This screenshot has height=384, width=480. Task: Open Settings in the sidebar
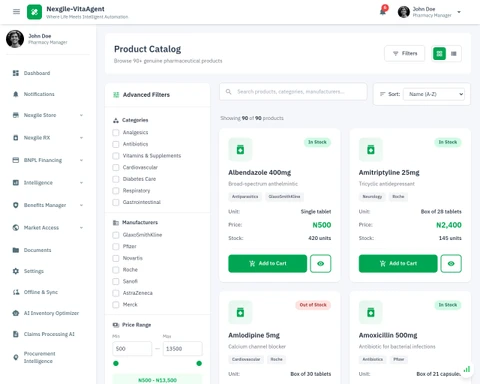(48, 271)
